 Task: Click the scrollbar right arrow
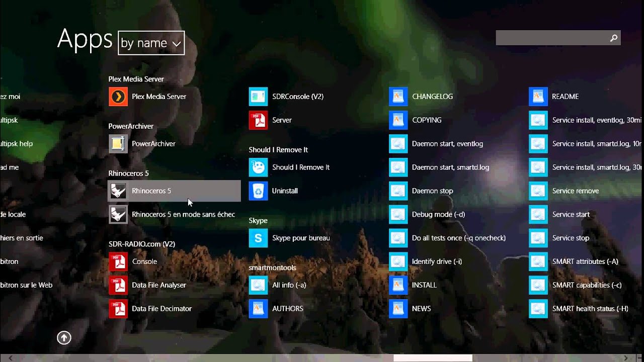(x=626, y=358)
